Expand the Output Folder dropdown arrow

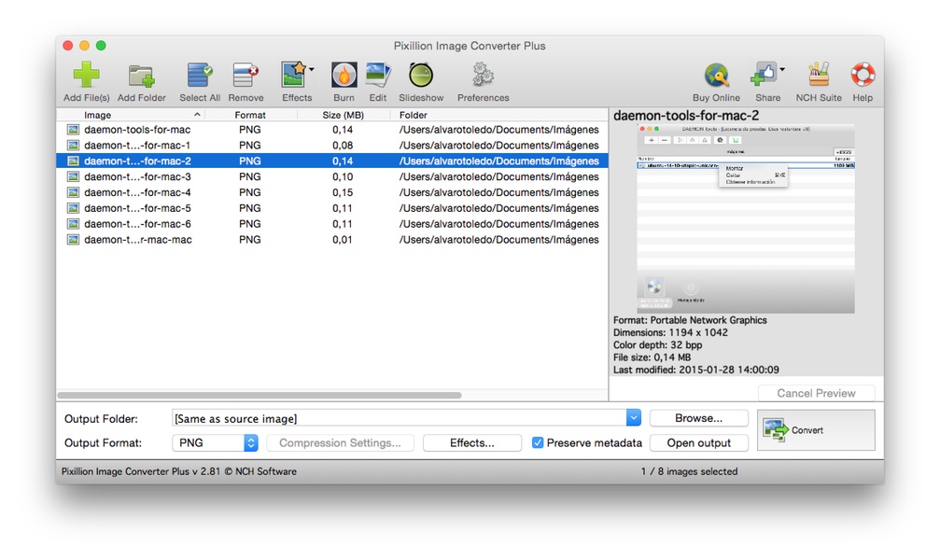(x=634, y=418)
